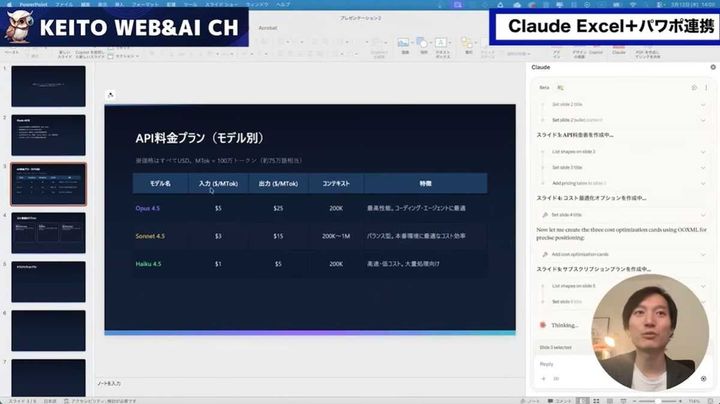Expand the "Set slide 4 title" step
Viewport: 720px width, 404px height.
tap(623, 215)
